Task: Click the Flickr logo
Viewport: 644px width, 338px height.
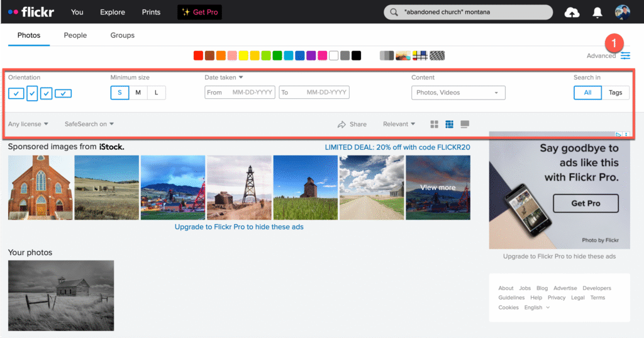Action: [x=31, y=12]
